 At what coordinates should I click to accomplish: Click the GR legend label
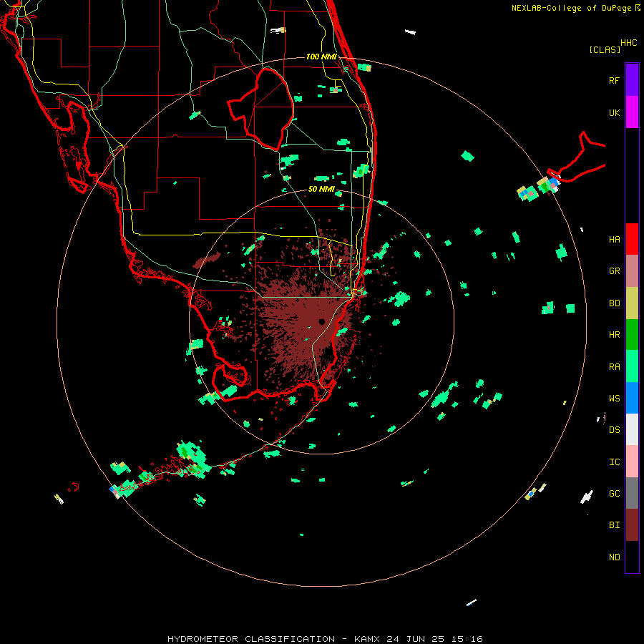(614, 271)
